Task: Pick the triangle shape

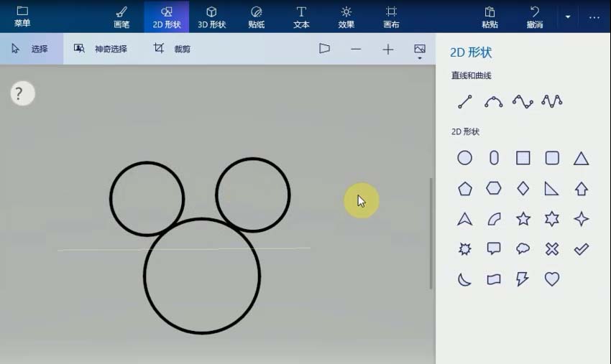Action: tap(581, 159)
